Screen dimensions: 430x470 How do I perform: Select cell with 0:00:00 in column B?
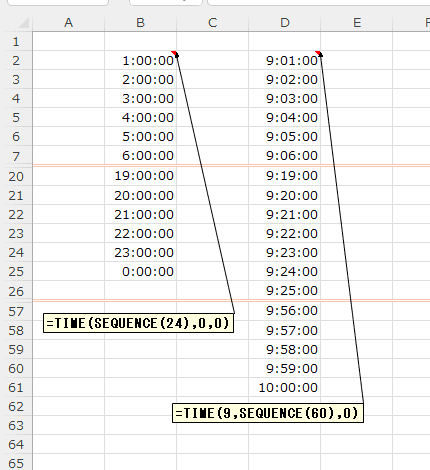[140, 271]
